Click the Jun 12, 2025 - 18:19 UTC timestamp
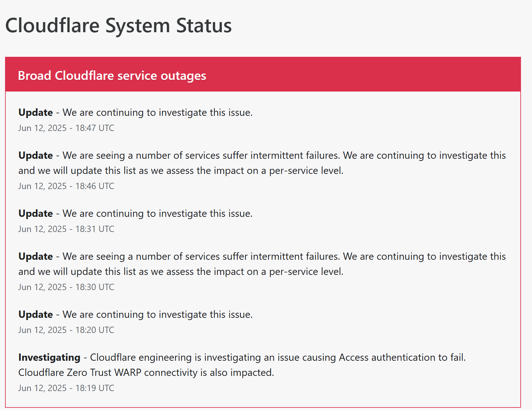 [66, 388]
